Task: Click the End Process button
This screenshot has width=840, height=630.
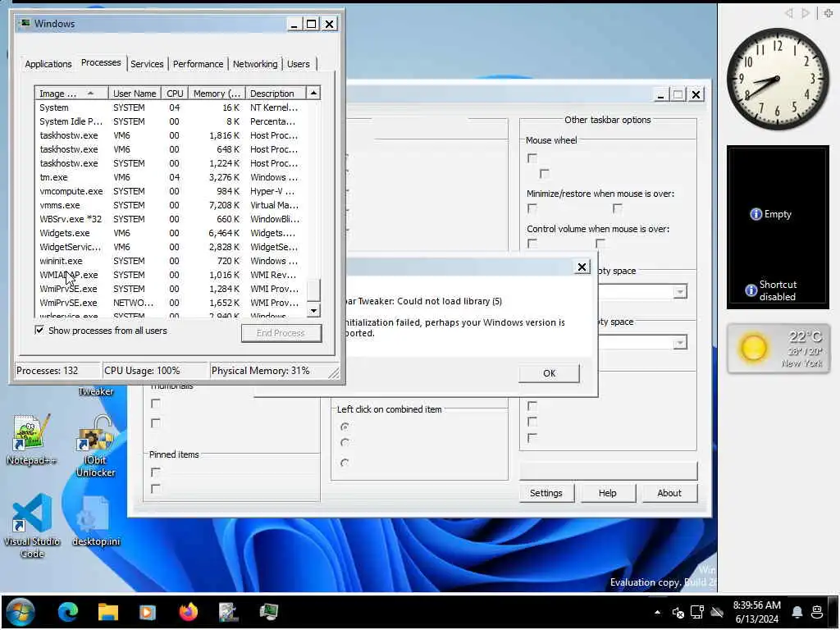Action: tap(281, 333)
